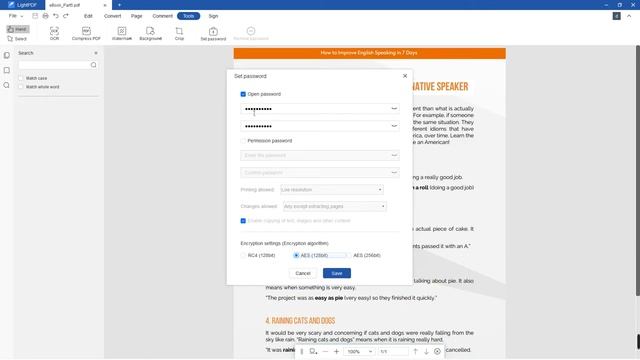Close the Search panel

(x=96, y=53)
